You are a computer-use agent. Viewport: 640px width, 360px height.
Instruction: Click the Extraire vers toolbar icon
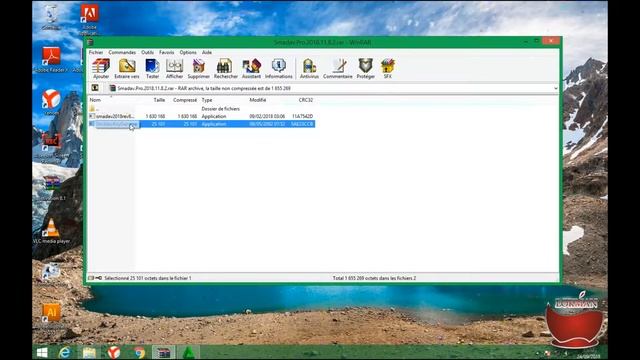tap(127, 69)
